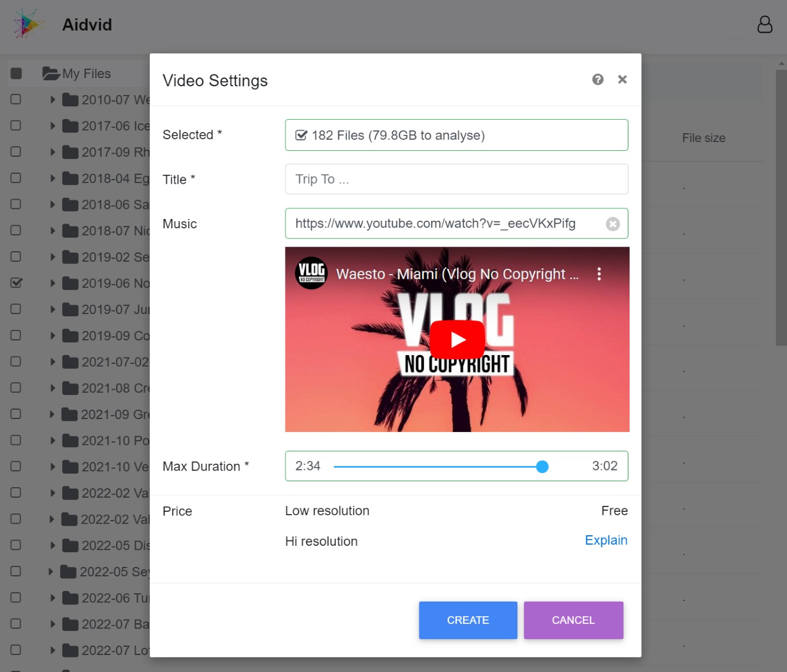Open the Explain link for Hi resolution
This screenshot has height=672, width=787.
point(606,540)
